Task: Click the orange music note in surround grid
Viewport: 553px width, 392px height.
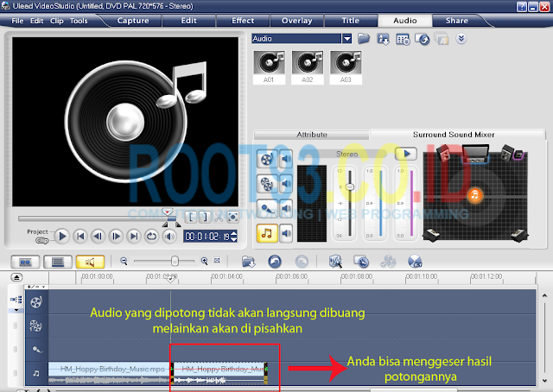Action: pos(474,194)
